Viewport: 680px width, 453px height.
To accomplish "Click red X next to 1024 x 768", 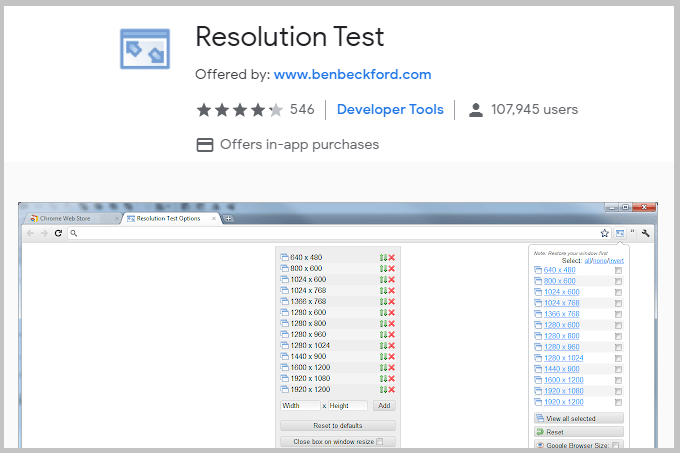I will click(x=392, y=290).
